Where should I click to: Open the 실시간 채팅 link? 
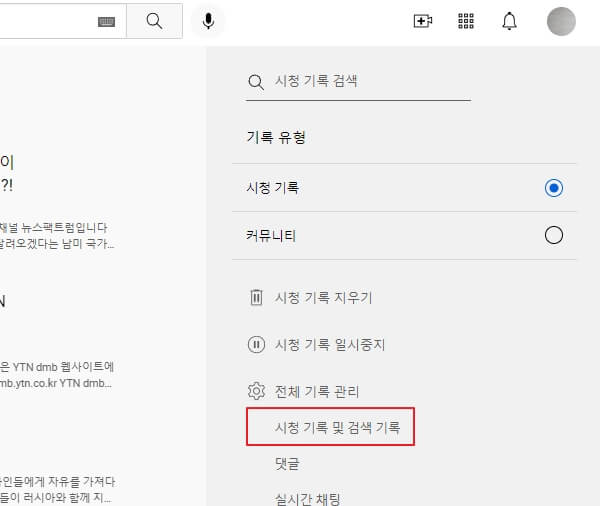click(307, 499)
